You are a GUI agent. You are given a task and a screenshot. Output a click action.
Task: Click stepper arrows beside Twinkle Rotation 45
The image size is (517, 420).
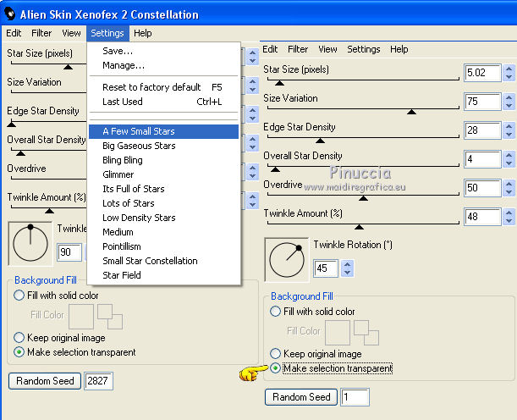347,268
